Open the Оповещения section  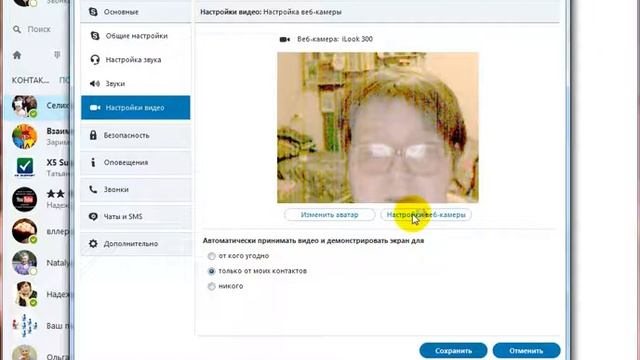click(136, 162)
